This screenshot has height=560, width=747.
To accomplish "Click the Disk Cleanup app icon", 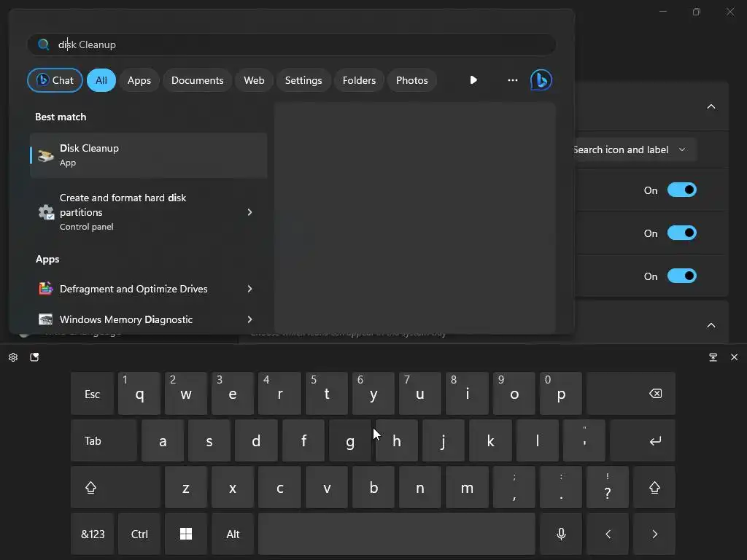I will pos(46,155).
